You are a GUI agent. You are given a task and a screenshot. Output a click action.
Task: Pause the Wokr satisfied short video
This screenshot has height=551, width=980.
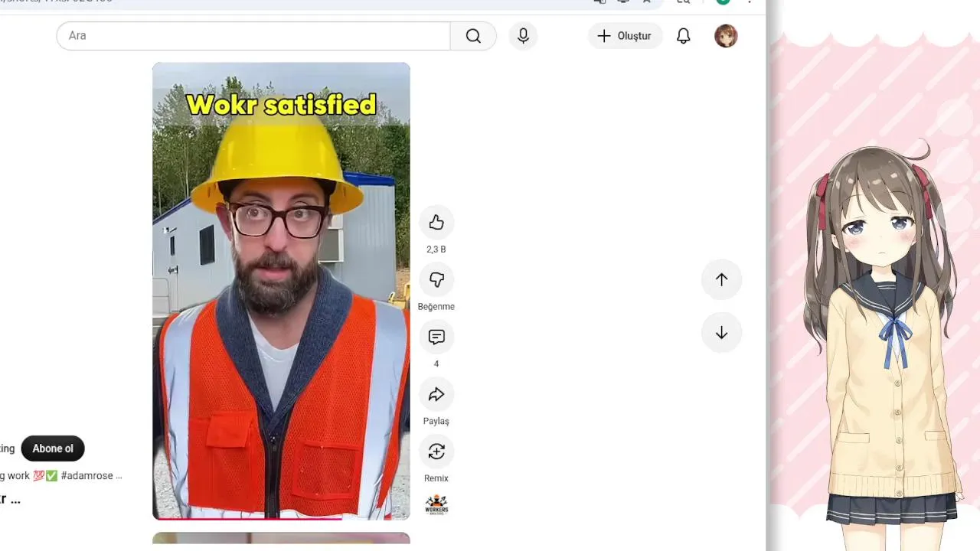(x=281, y=291)
